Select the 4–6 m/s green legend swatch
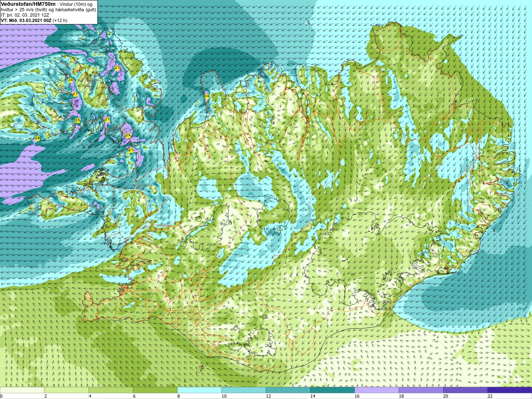The image size is (532, 399). [111, 390]
